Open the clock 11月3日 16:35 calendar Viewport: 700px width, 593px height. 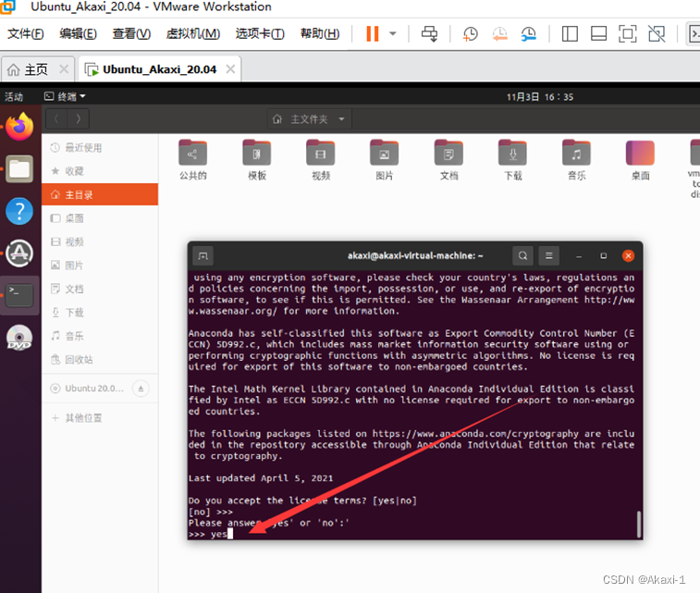(540, 97)
